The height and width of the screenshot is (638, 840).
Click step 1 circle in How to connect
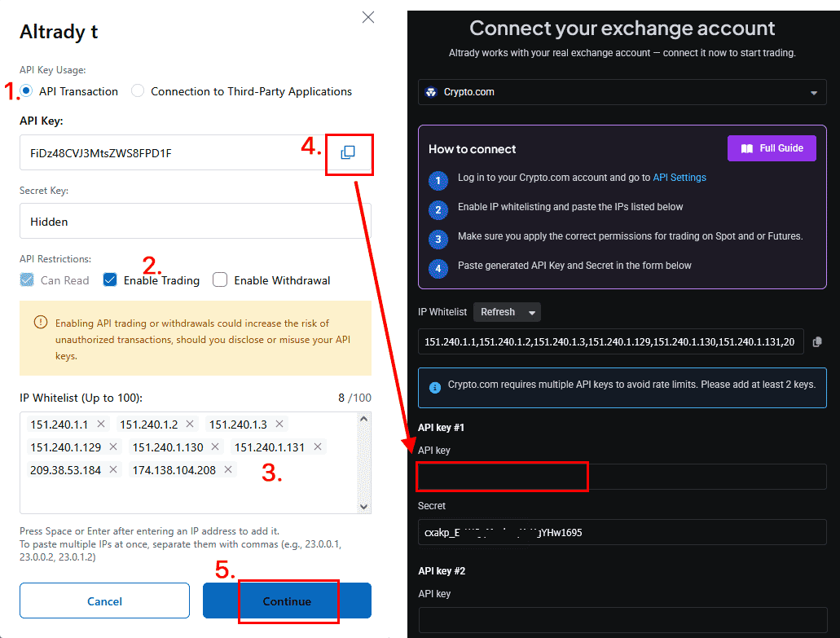point(438,181)
